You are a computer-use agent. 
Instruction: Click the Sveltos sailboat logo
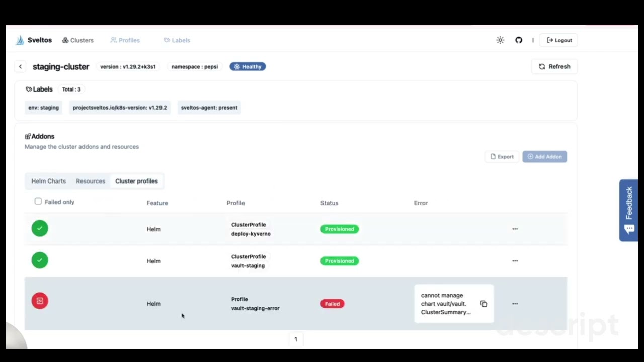(x=20, y=40)
